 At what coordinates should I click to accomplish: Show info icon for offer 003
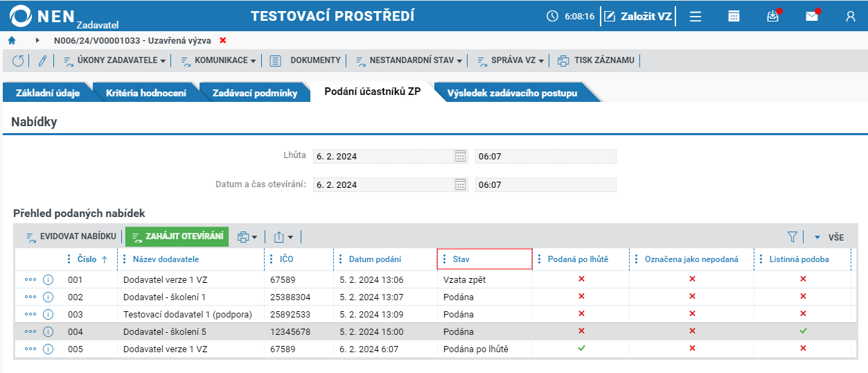[x=48, y=314]
